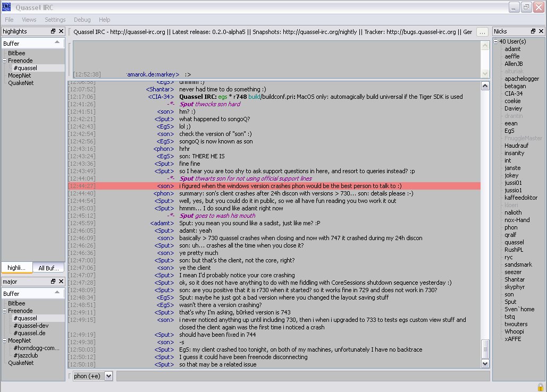The width and height of the screenshot is (547, 392).
Task: Collapse Freenode in major buffer tree
Action: pyautogui.click(x=5, y=311)
